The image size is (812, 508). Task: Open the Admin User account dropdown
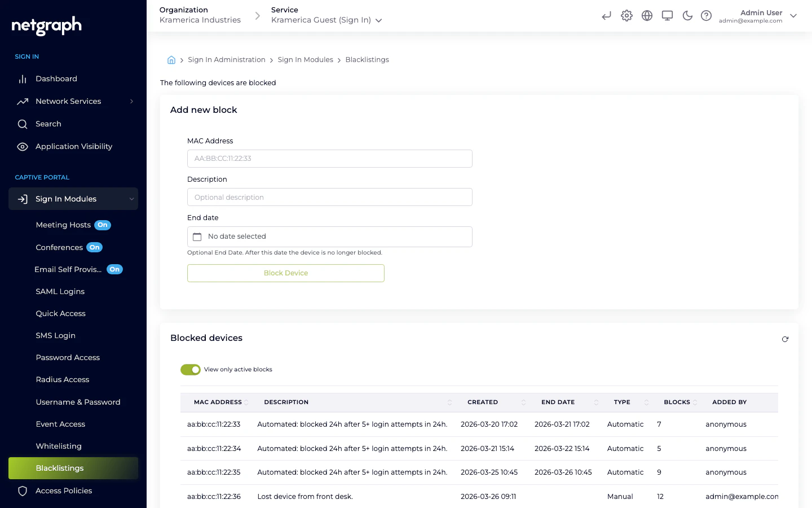click(793, 16)
